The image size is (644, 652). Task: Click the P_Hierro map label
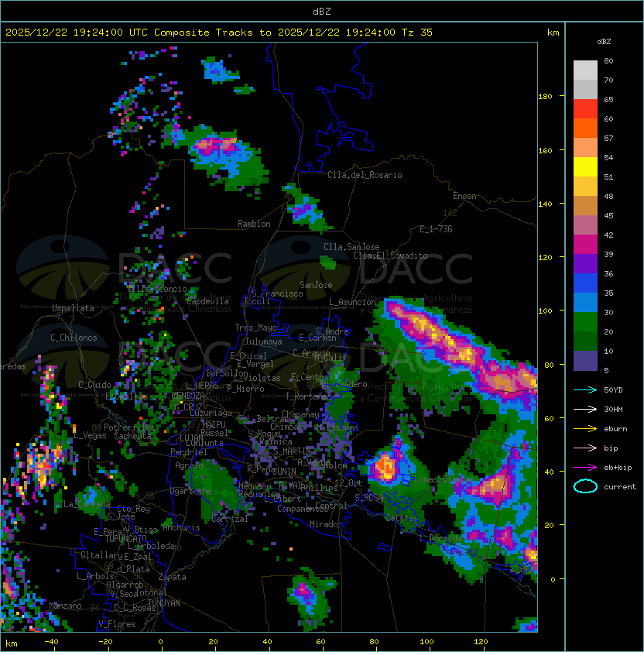point(245,389)
